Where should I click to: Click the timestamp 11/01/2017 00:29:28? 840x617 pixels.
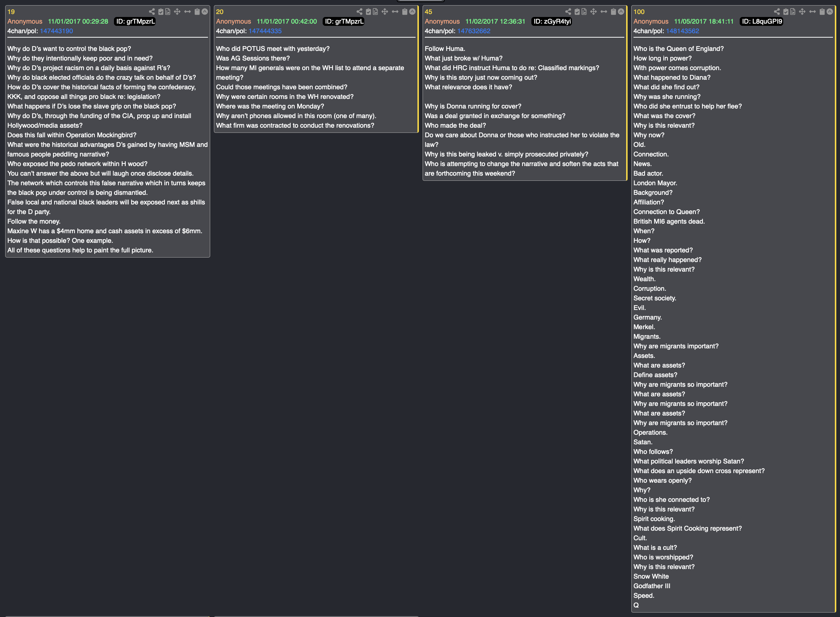[x=77, y=21]
